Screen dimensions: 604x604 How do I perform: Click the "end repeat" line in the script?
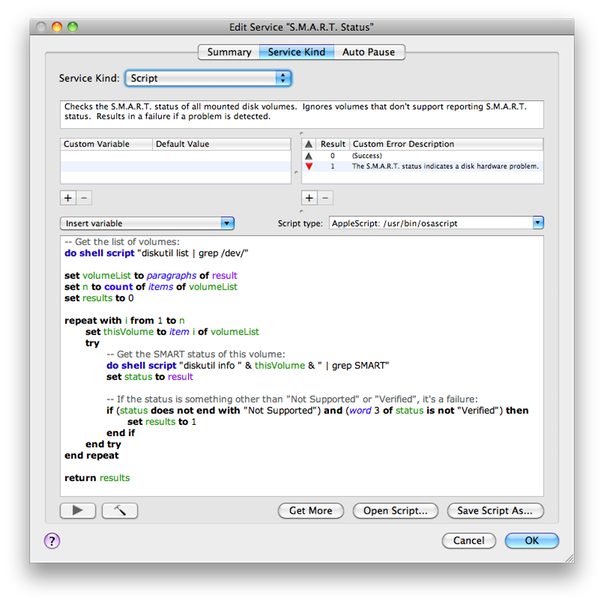click(x=92, y=455)
